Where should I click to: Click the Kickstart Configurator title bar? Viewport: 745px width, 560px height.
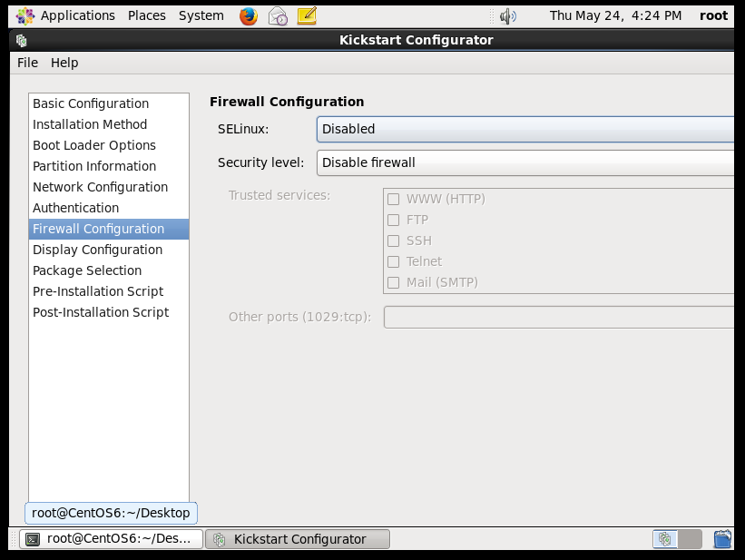(371, 40)
